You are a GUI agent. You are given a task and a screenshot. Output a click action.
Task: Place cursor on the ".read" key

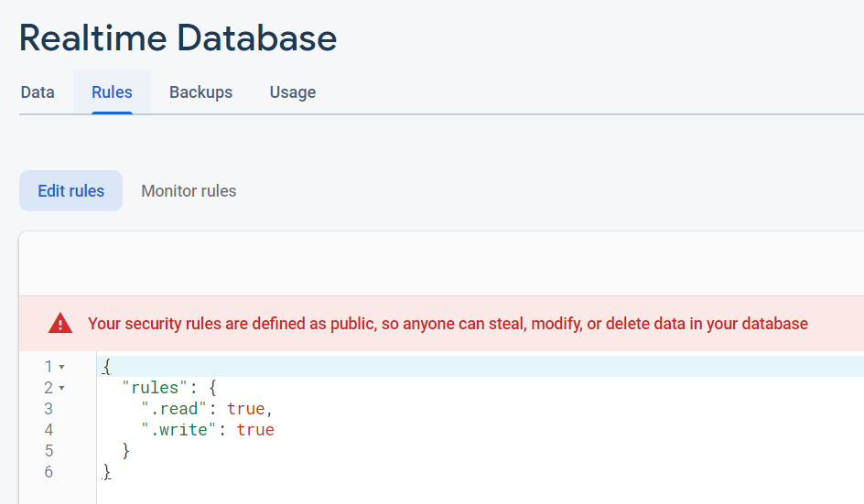[x=179, y=409]
